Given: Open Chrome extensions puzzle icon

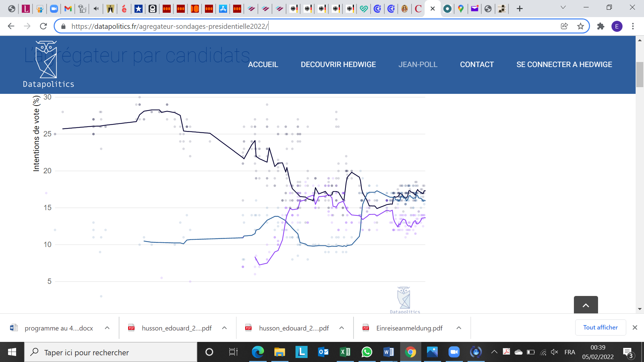Looking at the screenshot, I should coord(600,26).
